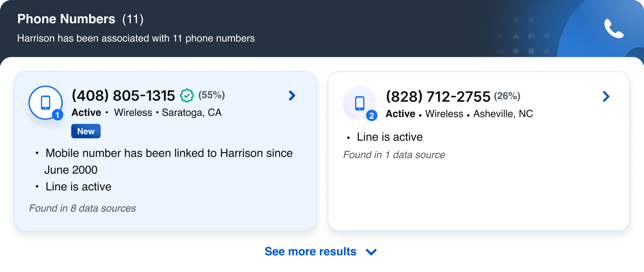Click the white phone handset icon in header
644x272 pixels.
pyautogui.click(x=614, y=29)
